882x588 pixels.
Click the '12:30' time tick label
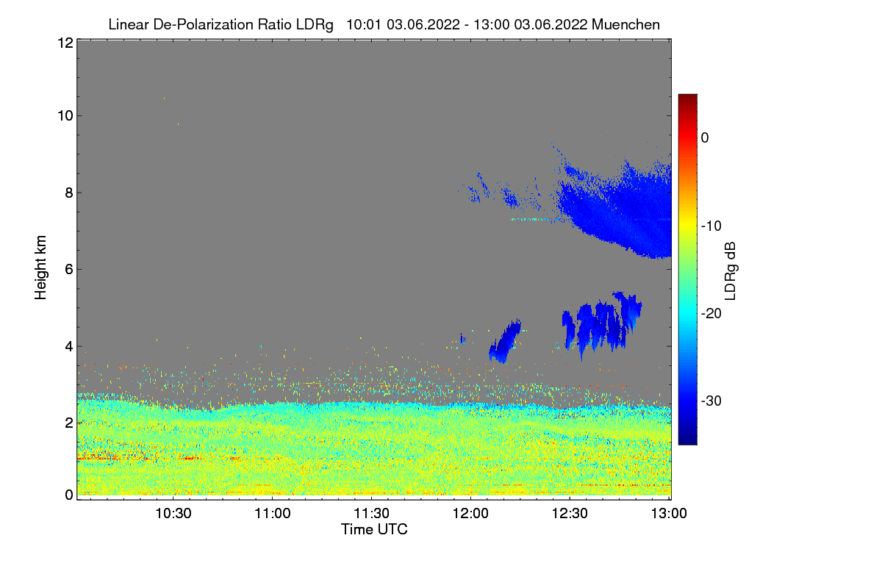coord(570,514)
